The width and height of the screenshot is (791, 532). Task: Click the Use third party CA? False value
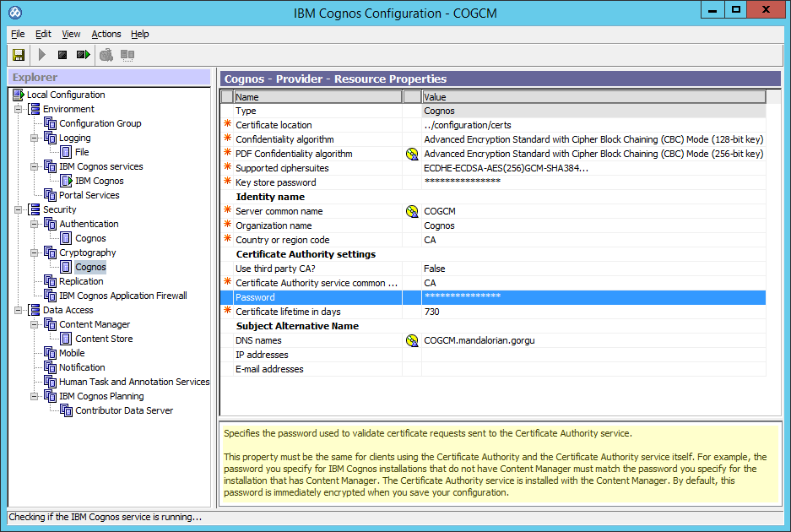pyautogui.click(x=593, y=269)
